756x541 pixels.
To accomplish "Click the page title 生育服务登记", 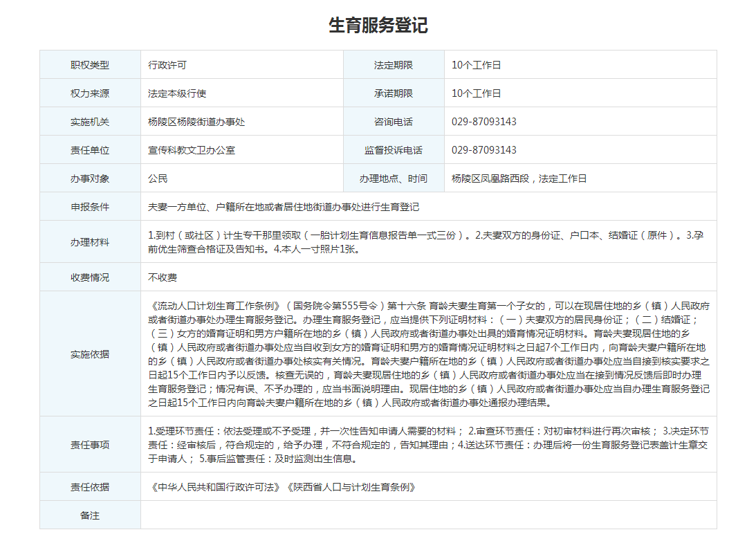I will (378, 26).
